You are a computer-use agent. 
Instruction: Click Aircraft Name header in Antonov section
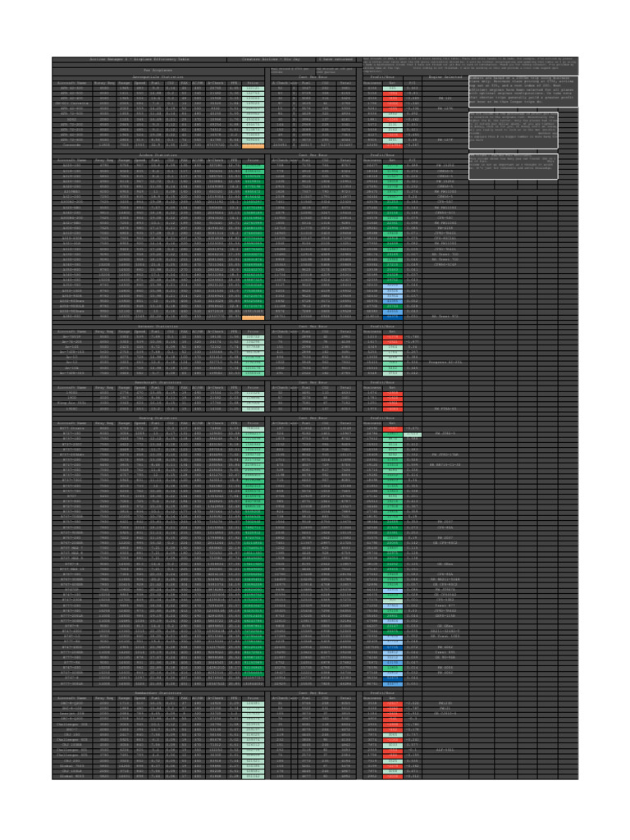coord(72,331)
